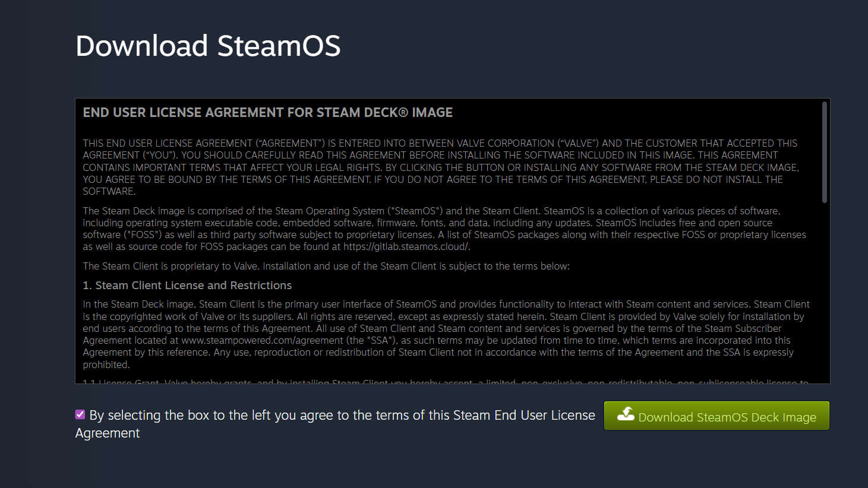Uncheck the Steam End User License agreement checkbox
This screenshot has height=488, width=868.
pos(80,414)
